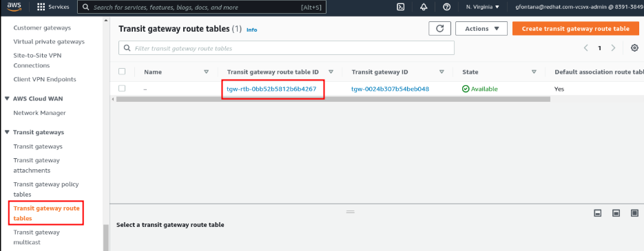Open Customer gateways in sidebar

point(42,28)
